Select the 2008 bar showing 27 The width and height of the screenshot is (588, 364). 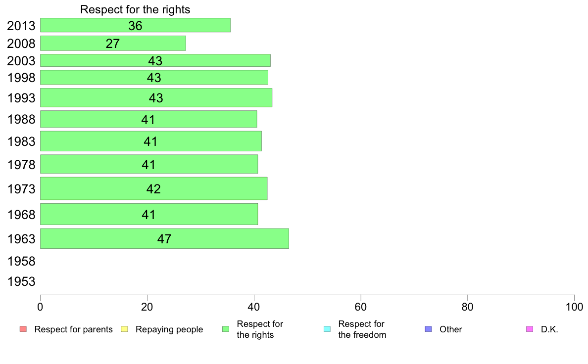pyautogui.click(x=113, y=43)
